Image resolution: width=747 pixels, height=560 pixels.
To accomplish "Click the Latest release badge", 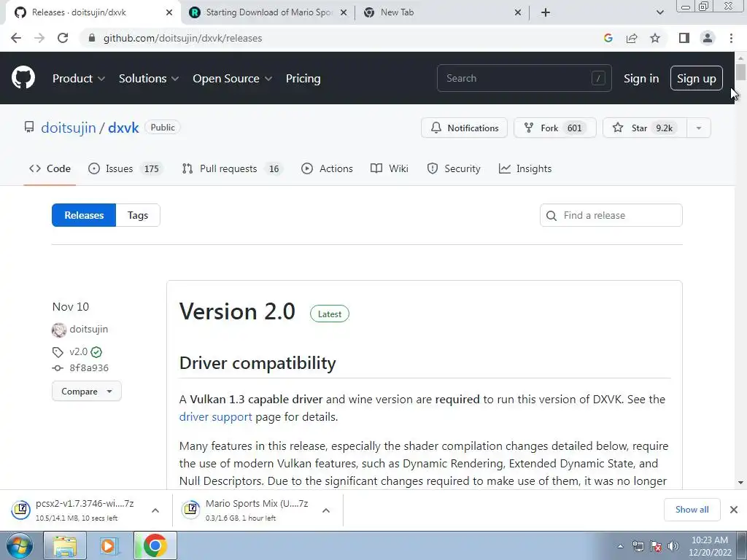I will [x=330, y=314].
